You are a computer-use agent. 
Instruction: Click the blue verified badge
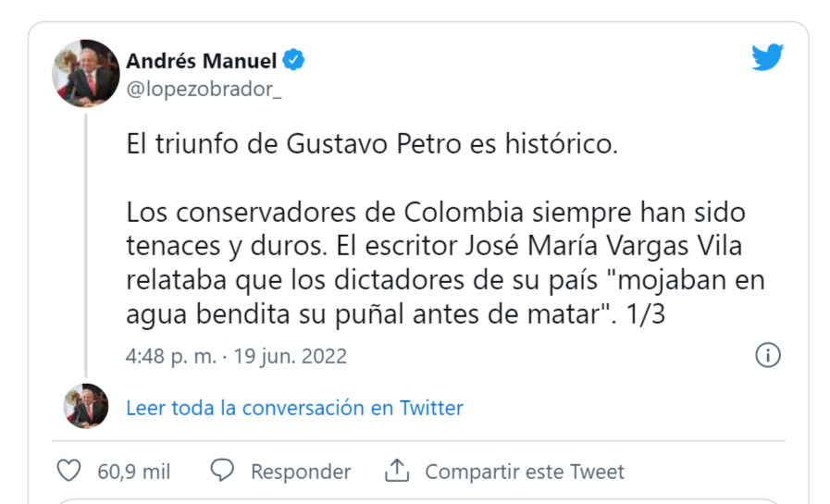coord(294,61)
